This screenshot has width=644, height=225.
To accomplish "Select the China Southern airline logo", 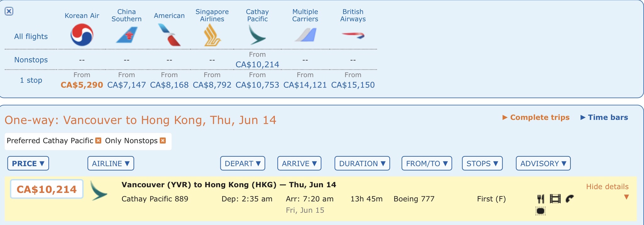I will (x=127, y=35).
